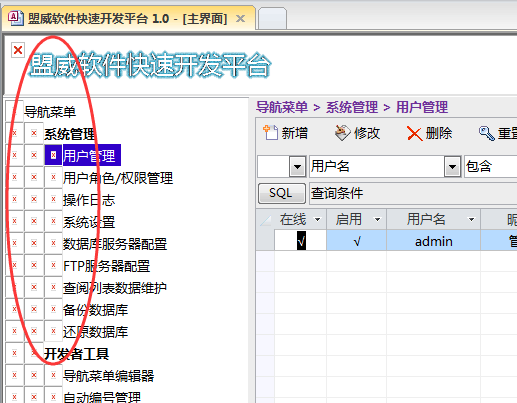
Task: Click the Access icon on 主界面 tab
Action: 15,18
